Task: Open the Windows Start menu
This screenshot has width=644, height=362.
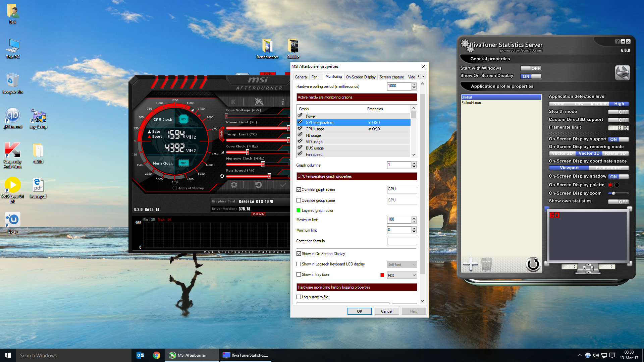Action: [8, 355]
